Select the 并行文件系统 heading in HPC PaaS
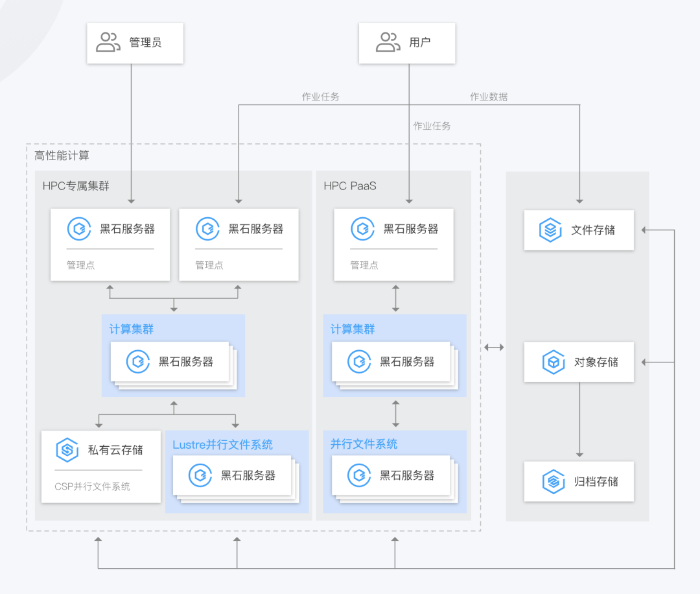Screen dimensions: 700x594 click(364, 444)
